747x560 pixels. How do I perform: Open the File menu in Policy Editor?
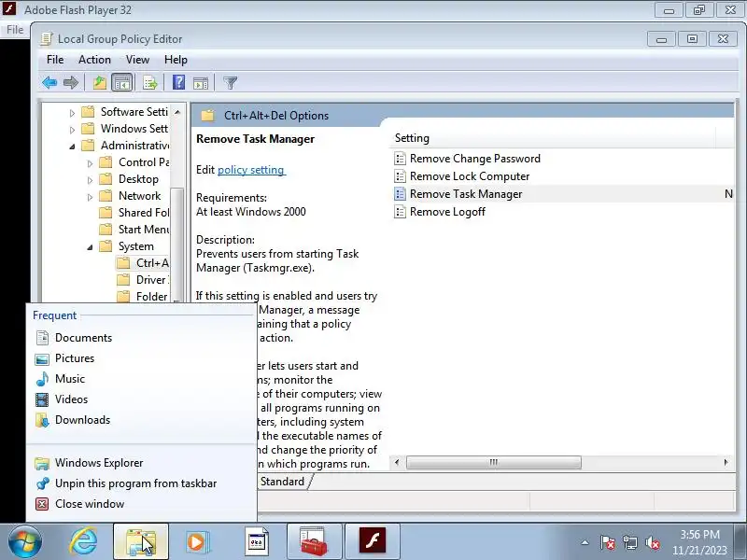55,60
